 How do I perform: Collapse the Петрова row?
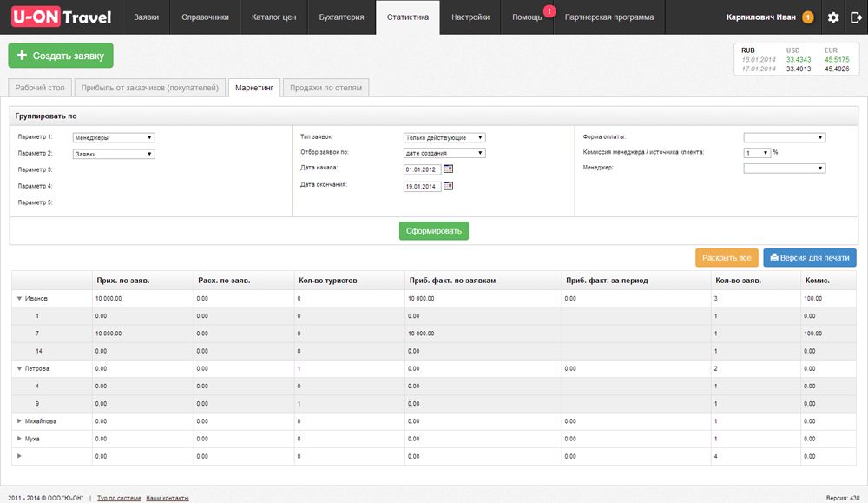pos(19,368)
